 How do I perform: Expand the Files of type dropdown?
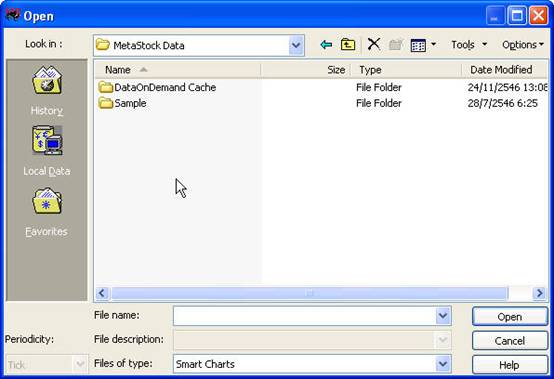(443, 364)
